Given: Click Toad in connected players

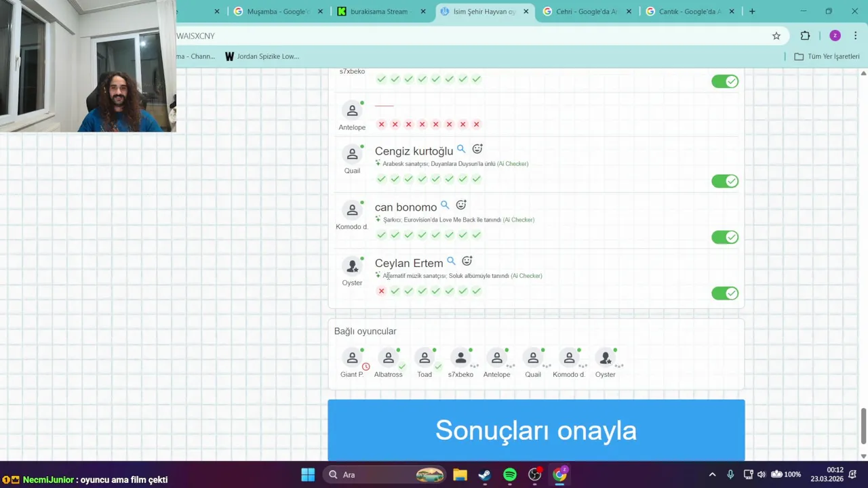Looking at the screenshot, I should (x=425, y=358).
